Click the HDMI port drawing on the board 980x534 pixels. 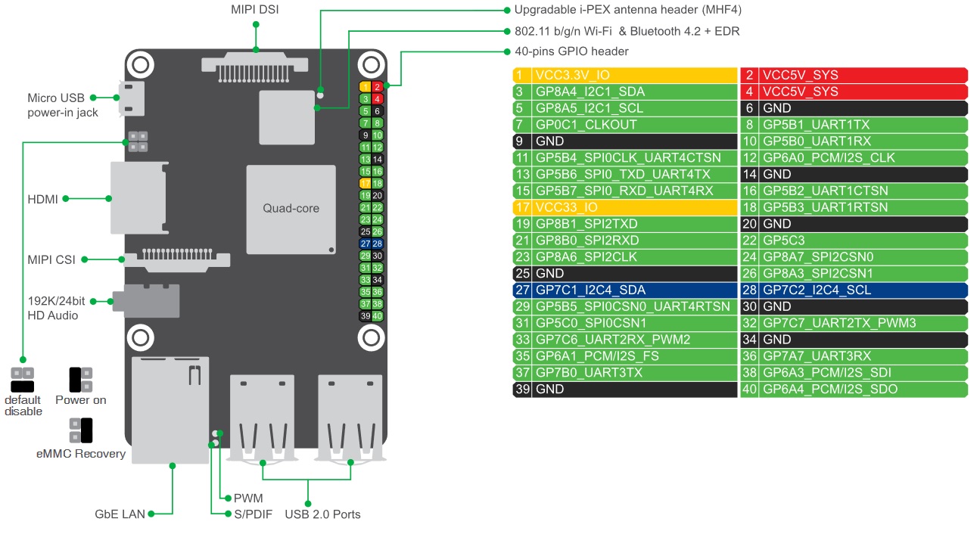[x=138, y=198]
